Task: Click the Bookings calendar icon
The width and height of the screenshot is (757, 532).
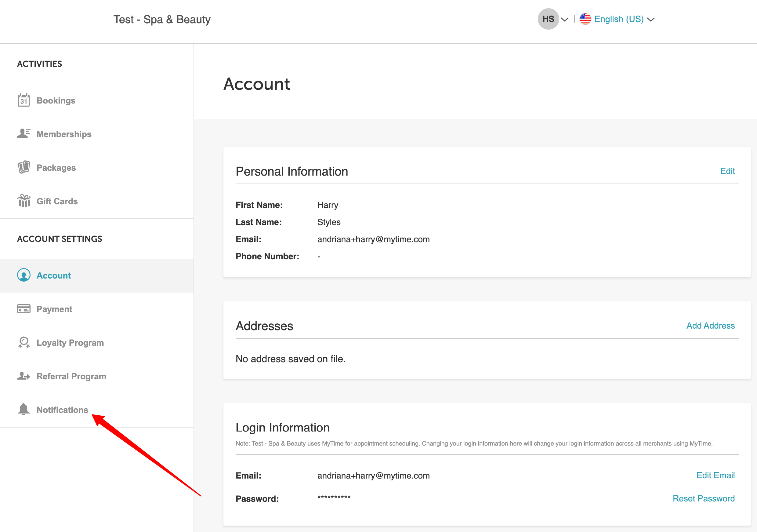Action: click(24, 100)
